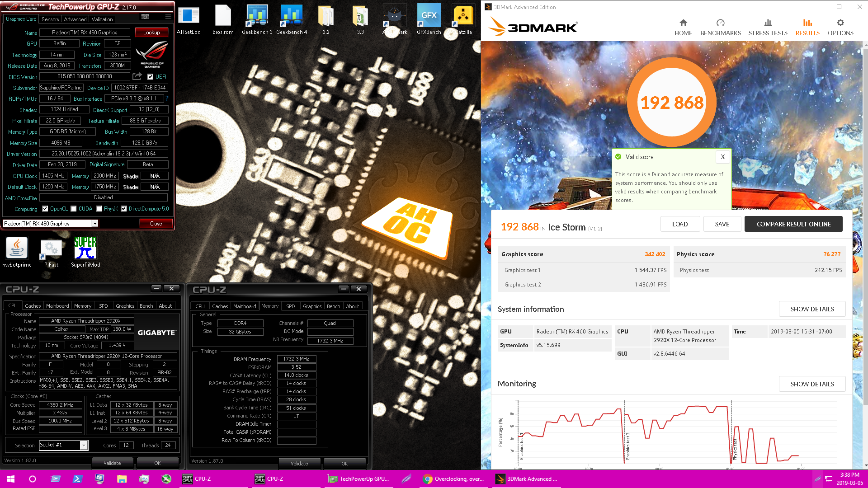Launch GFXBench from the desktop
The width and height of the screenshot is (868, 488).
pos(429,20)
